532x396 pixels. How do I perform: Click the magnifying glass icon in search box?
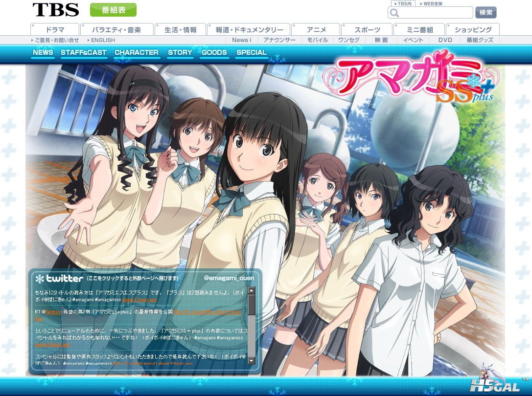click(394, 13)
